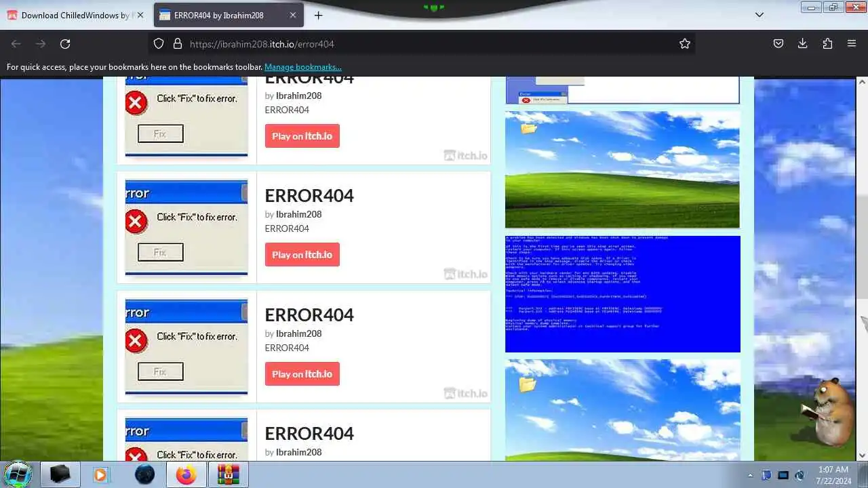
Task: Open the blue-screen error screenshot thumbnail
Action: [x=623, y=294]
